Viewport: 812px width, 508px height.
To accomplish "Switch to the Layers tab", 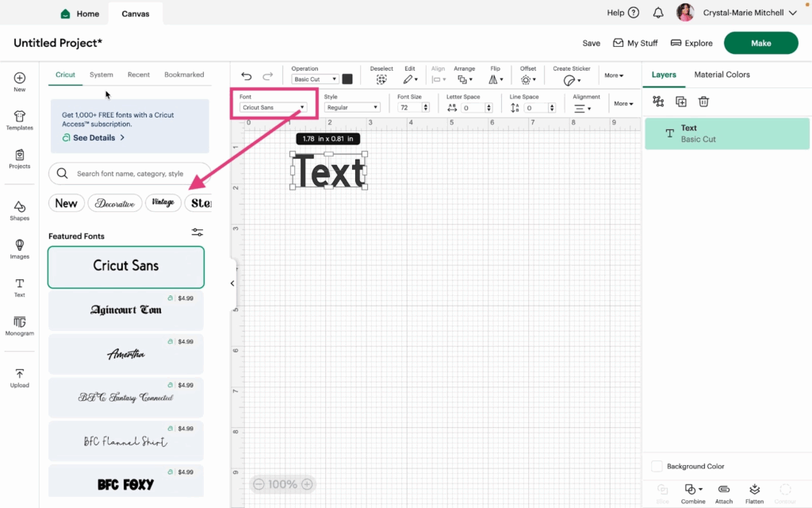I will pyautogui.click(x=664, y=75).
